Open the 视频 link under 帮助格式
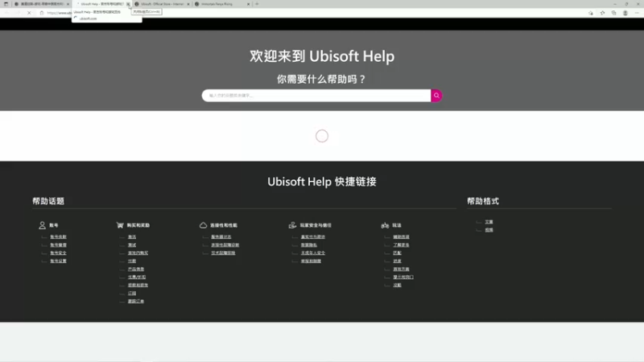The image size is (644, 362). pyautogui.click(x=489, y=230)
